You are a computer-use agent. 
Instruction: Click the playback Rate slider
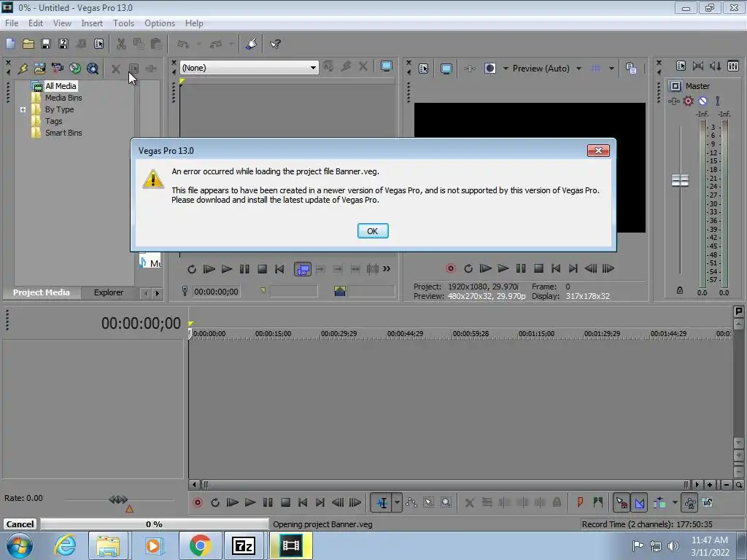pyautogui.click(x=118, y=500)
